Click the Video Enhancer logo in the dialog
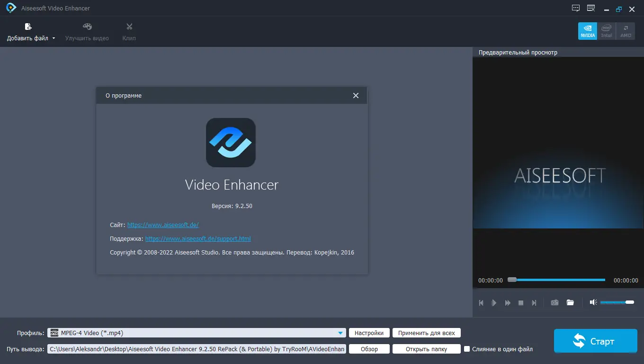 [231, 143]
